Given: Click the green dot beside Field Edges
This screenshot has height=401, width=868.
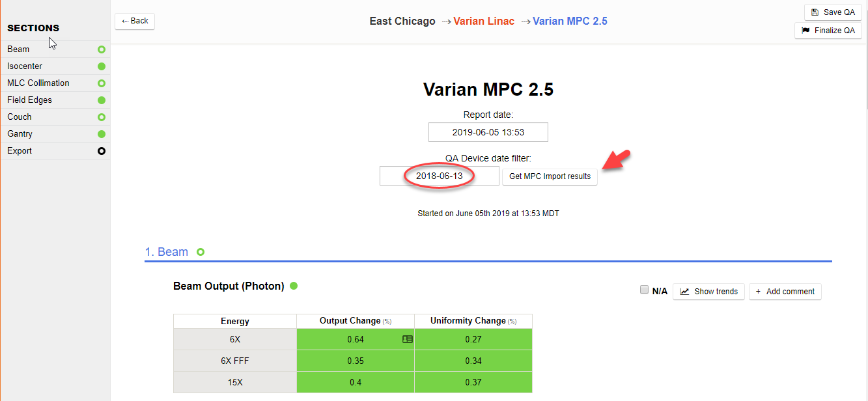Looking at the screenshot, I should click(102, 100).
